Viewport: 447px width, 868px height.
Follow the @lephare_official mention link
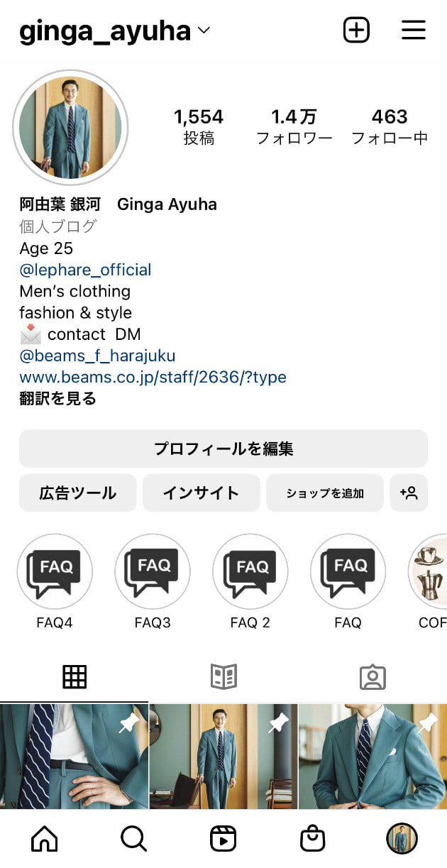coord(85,270)
